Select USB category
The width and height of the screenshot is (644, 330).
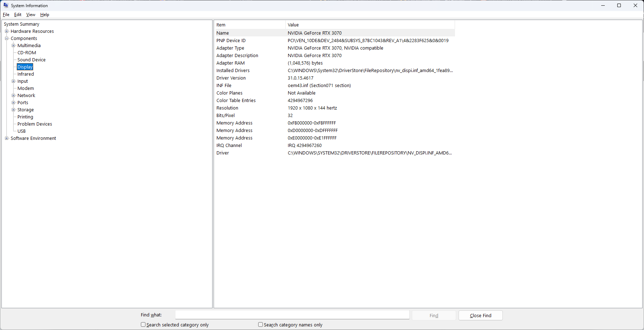click(21, 131)
